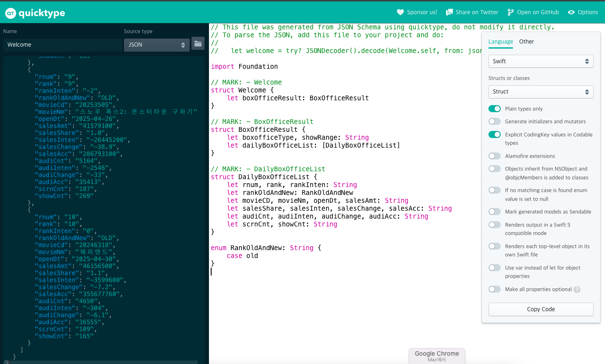The width and height of the screenshot is (605, 364).
Task: Click the "salesInten": "-26445200" line
Action: click(x=82, y=140)
